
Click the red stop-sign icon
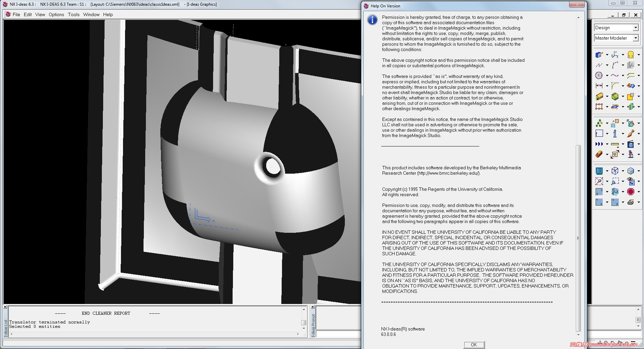(631, 192)
